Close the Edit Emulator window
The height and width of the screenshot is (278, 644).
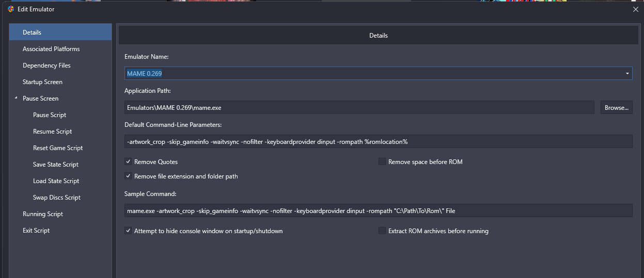pyautogui.click(x=635, y=9)
